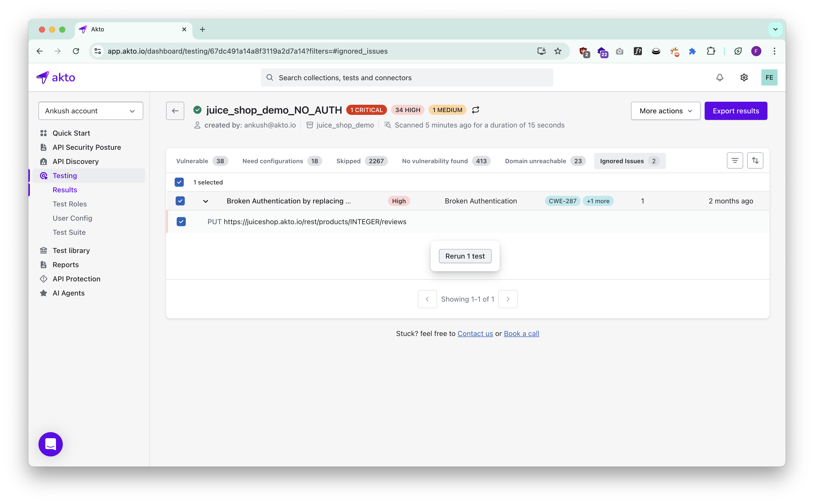Click the search collections input field
This screenshot has height=504, width=814.
click(407, 77)
